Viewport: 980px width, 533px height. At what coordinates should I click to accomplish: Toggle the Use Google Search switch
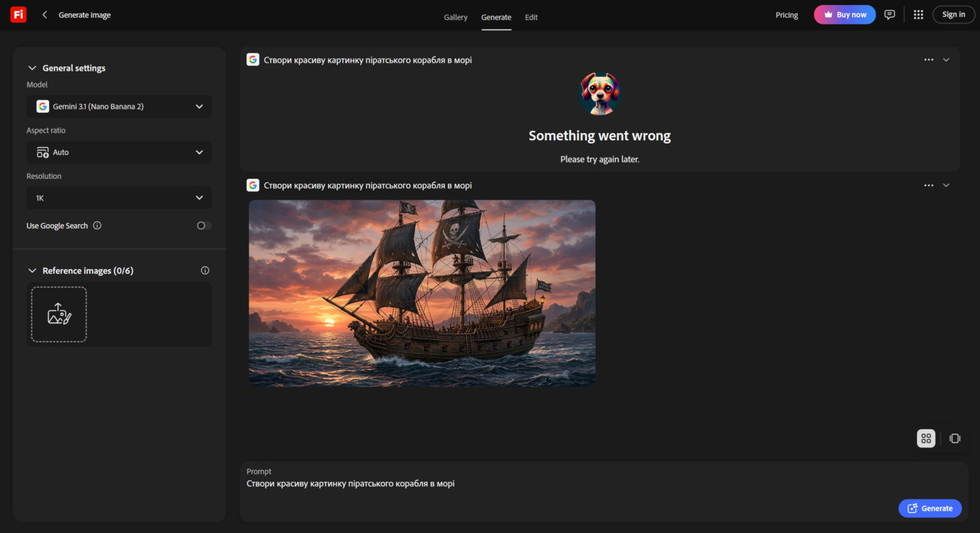click(x=204, y=226)
